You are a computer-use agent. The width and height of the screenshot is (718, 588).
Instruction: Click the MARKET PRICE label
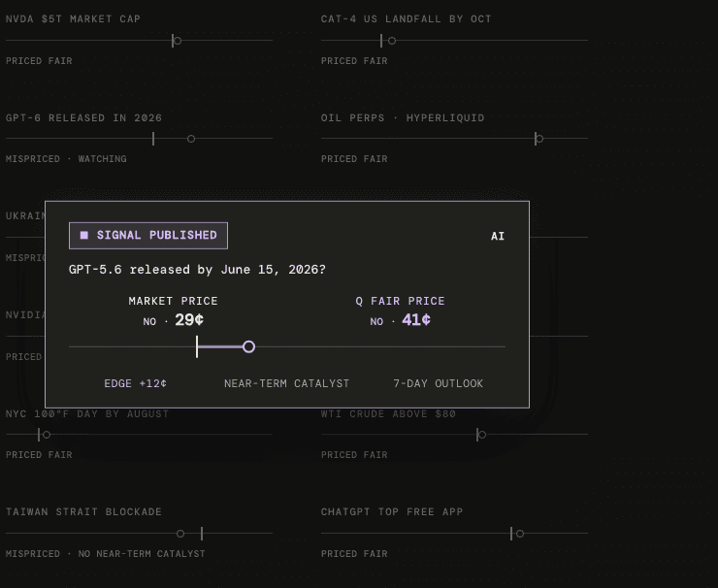[173, 301]
